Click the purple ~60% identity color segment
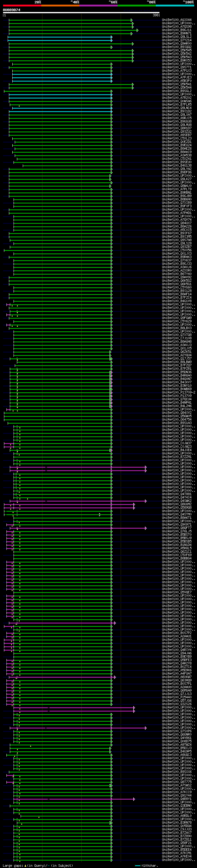Screen dimensions: 197x868 pyautogui.click(x=99, y=6)
